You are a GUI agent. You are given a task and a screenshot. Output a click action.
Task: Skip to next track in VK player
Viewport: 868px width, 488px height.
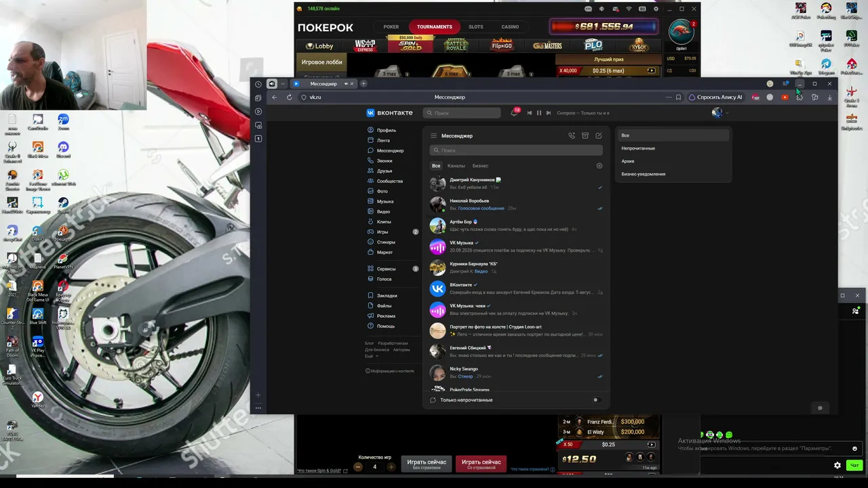point(549,113)
